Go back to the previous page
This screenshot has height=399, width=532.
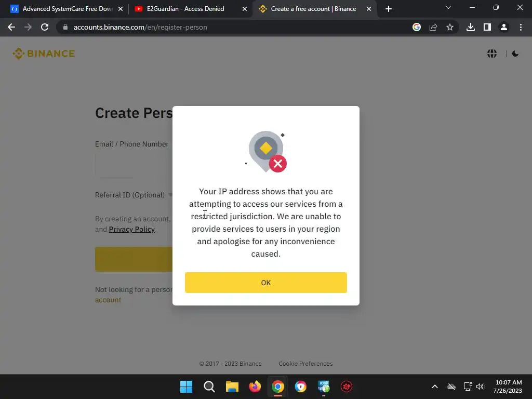(11, 27)
